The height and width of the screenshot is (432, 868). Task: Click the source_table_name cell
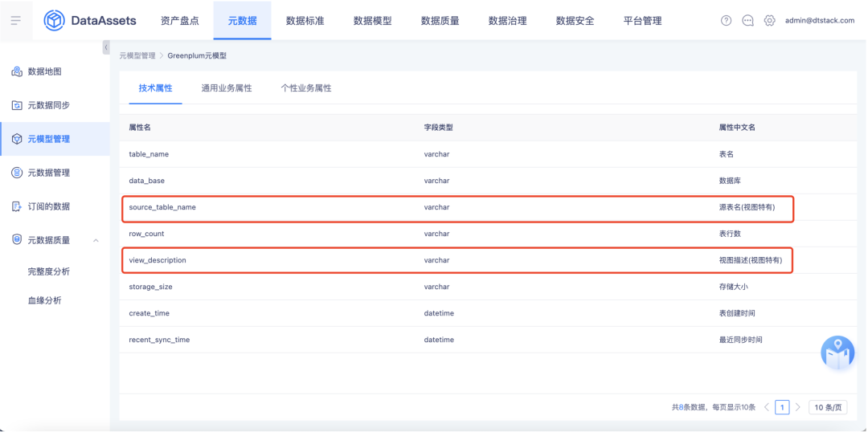click(x=162, y=207)
